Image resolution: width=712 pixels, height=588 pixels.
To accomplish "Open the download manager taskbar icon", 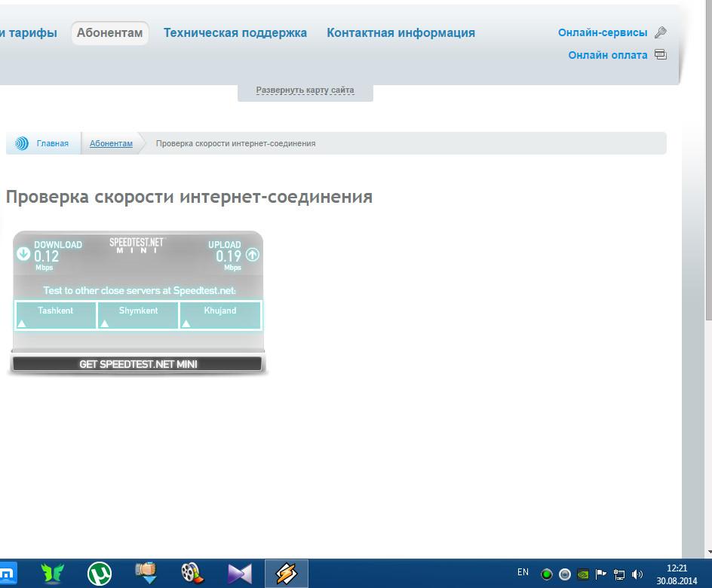I will pos(146,573).
